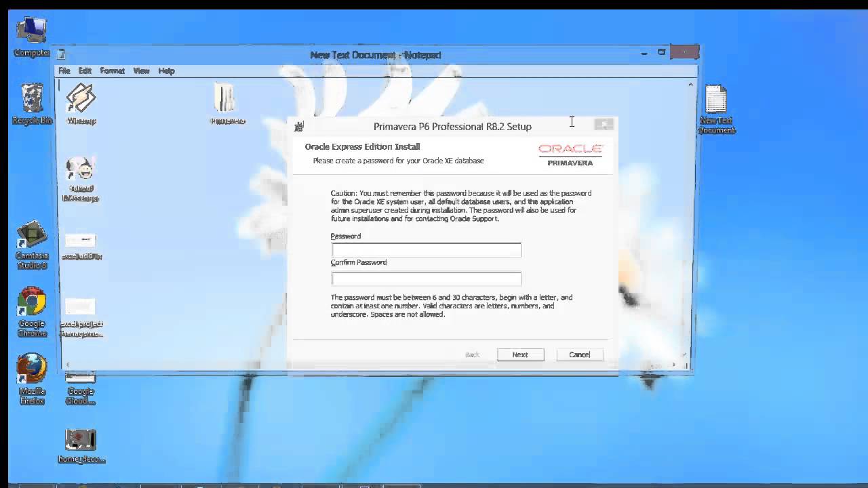The image size is (868, 488).
Task: Click the Confirm Password input field
Action: pos(427,279)
